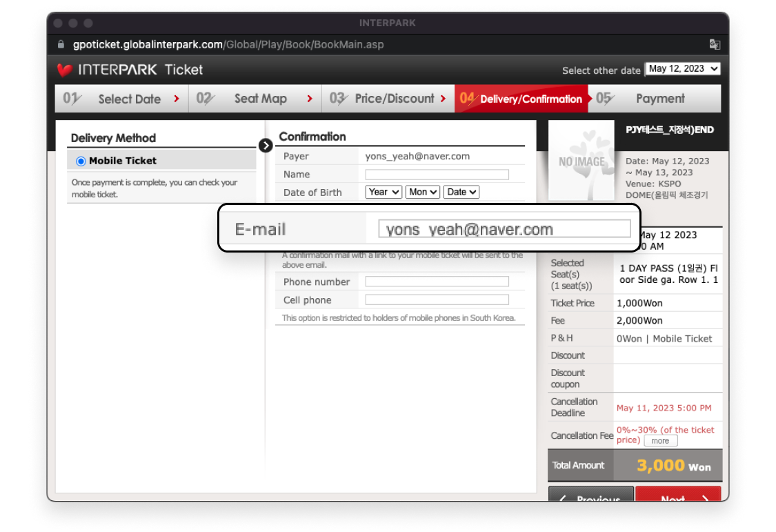The image size is (776, 532).
Task: Go to step 03 Price/Discount
Action: tap(388, 99)
